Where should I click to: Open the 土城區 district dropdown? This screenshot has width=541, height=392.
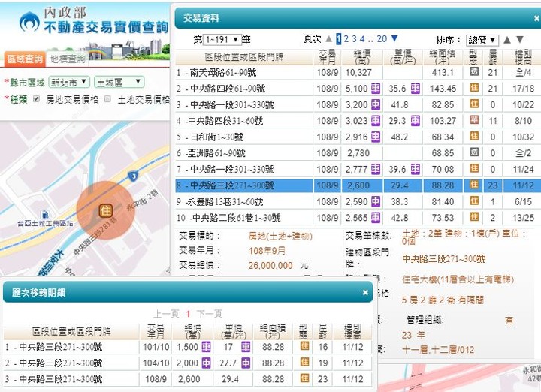click(x=119, y=82)
